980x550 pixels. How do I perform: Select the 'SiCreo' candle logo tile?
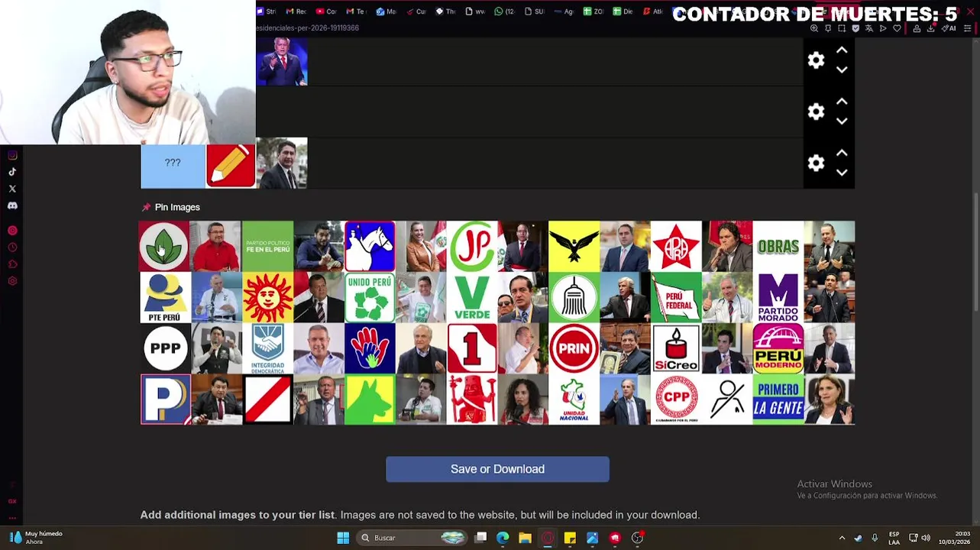coord(676,348)
